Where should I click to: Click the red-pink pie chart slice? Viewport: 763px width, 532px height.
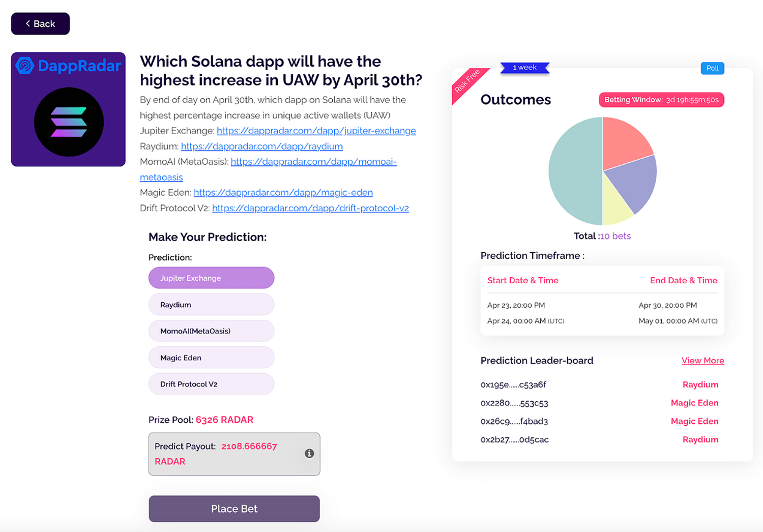click(624, 142)
